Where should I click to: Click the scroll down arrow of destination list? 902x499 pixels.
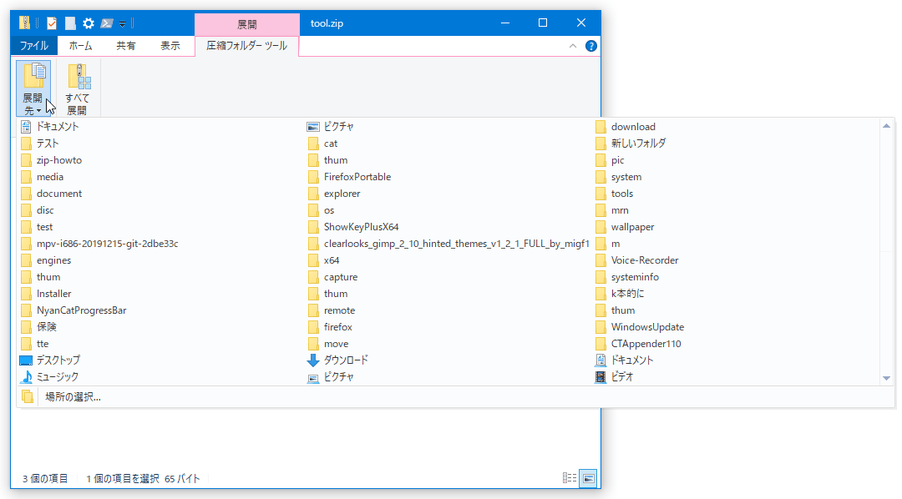pos(886,378)
